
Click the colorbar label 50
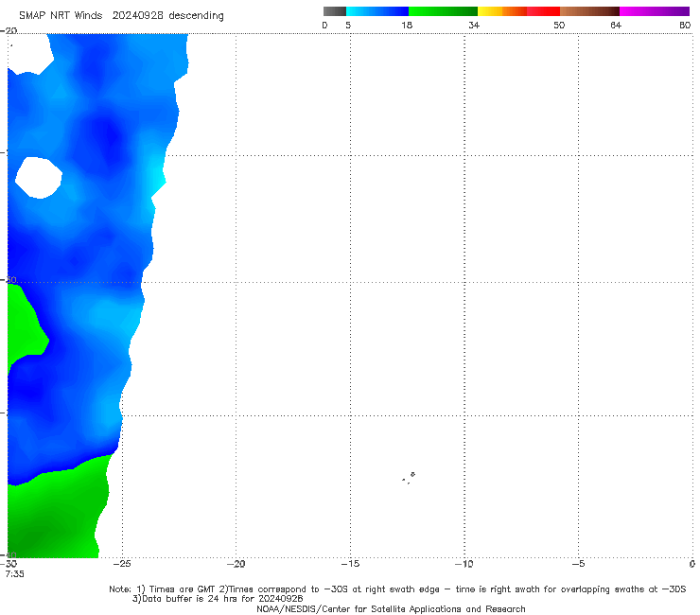559,26
